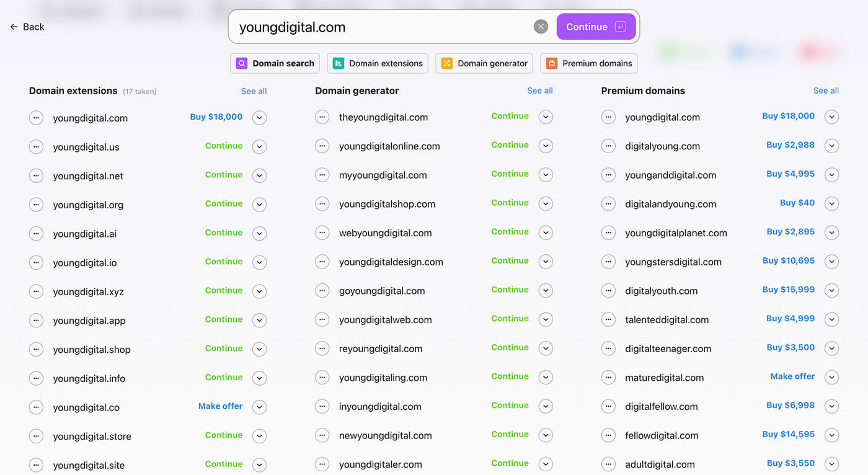This screenshot has height=475, width=868.
Task: Open options icon for digitalyoung.com
Action: [608, 146]
